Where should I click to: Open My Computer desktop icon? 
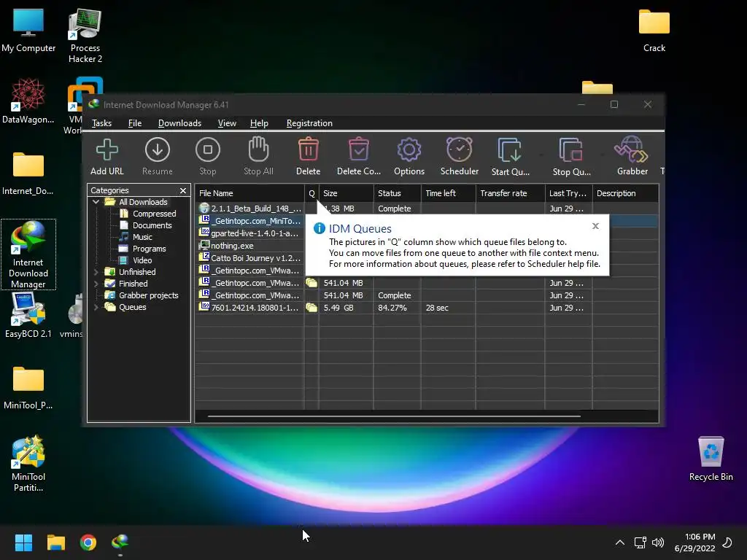[28, 29]
